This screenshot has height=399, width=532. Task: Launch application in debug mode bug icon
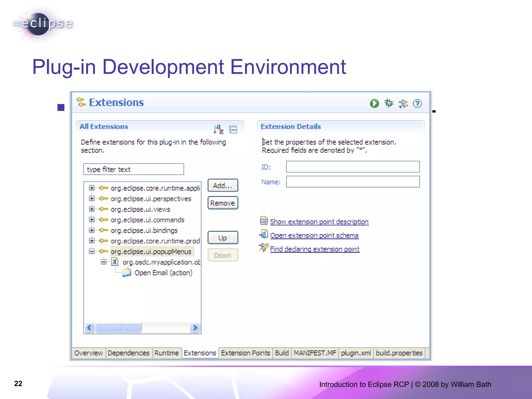click(x=389, y=103)
